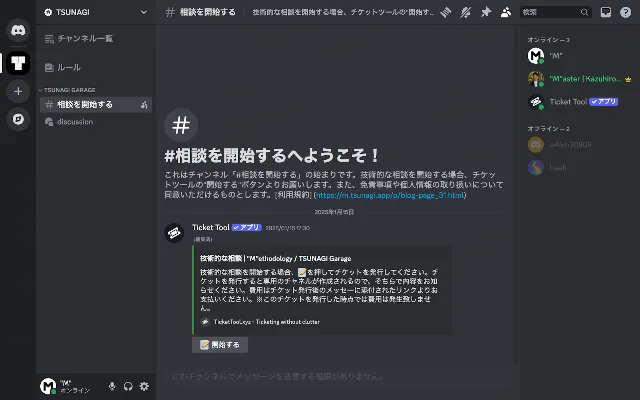The image size is (640, 400).
Task: Open member "M" in online list
Action: pyautogui.click(x=580, y=56)
